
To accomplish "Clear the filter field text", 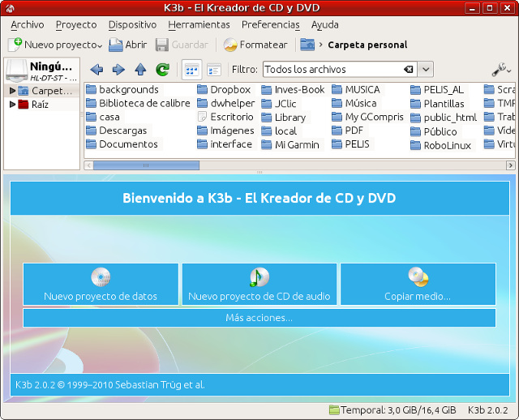I will pos(409,70).
